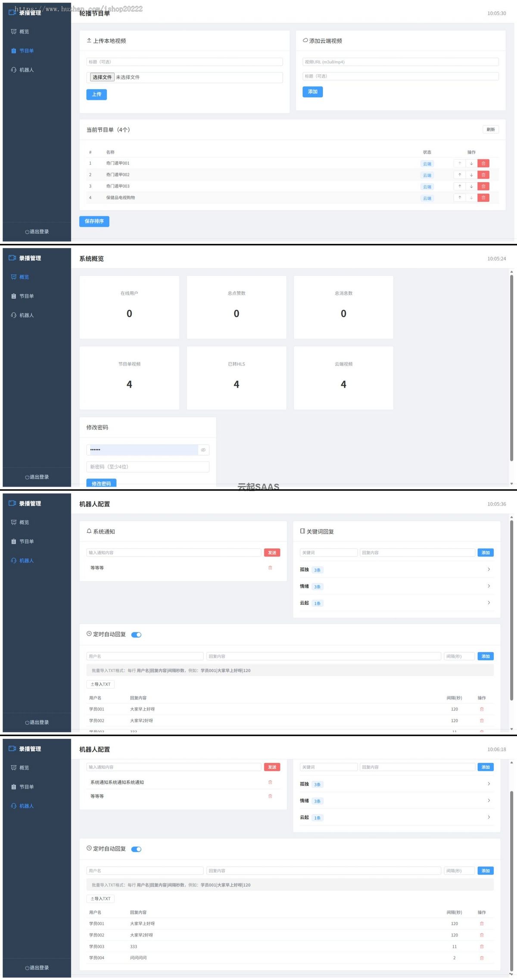Image resolution: width=517 pixels, height=980 pixels.
Task: Delete 奇门遁甲003 from the playlist
Action: pos(483,187)
